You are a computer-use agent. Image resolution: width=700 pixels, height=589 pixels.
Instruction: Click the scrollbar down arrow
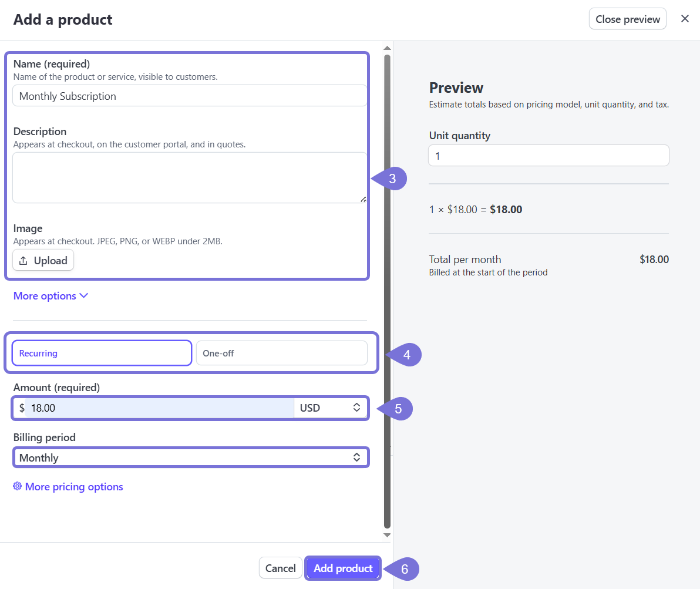click(x=386, y=535)
